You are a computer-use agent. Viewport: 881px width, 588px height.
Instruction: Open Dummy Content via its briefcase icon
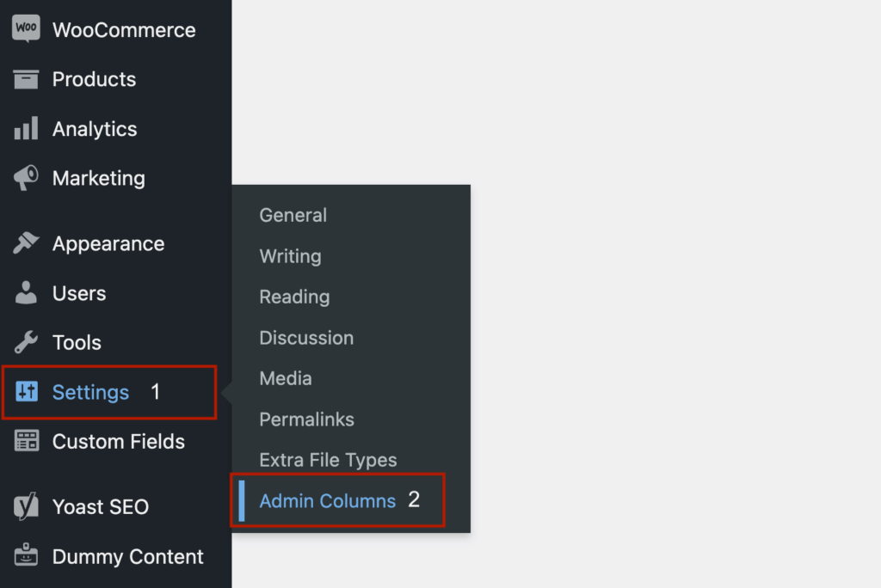(26, 556)
